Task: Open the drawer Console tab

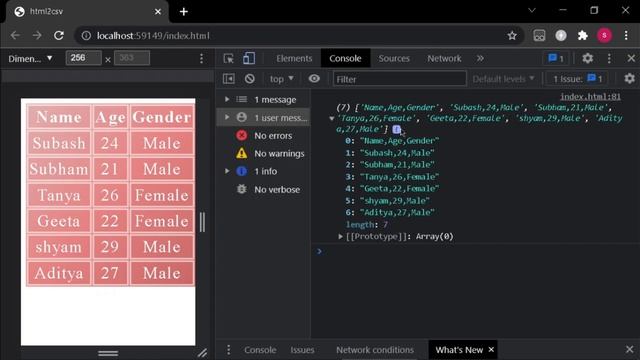Action: [260, 350]
